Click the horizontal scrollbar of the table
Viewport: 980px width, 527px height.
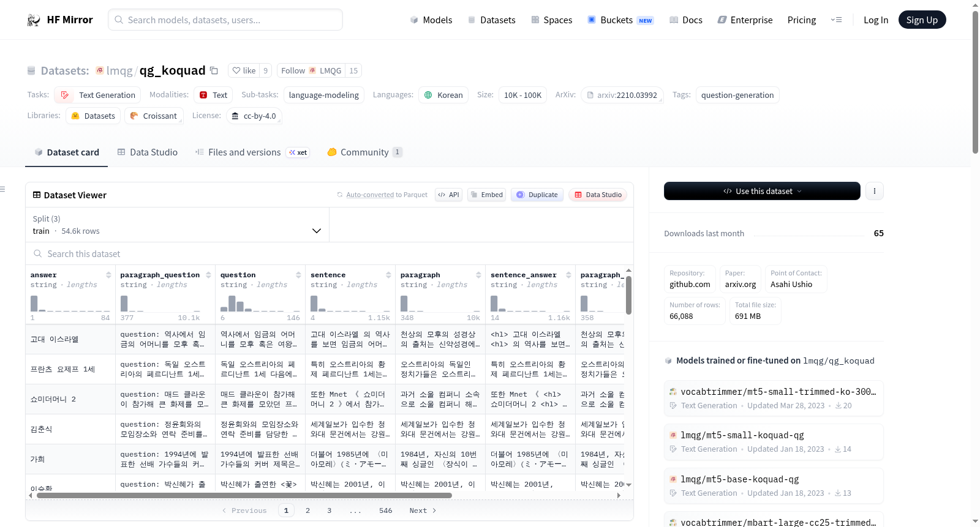[x=244, y=495]
